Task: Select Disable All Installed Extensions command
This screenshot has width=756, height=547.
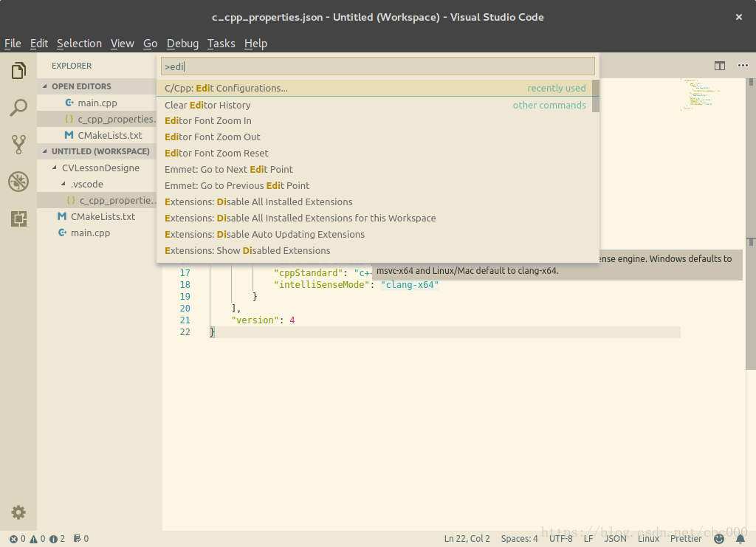Action: (374, 202)
